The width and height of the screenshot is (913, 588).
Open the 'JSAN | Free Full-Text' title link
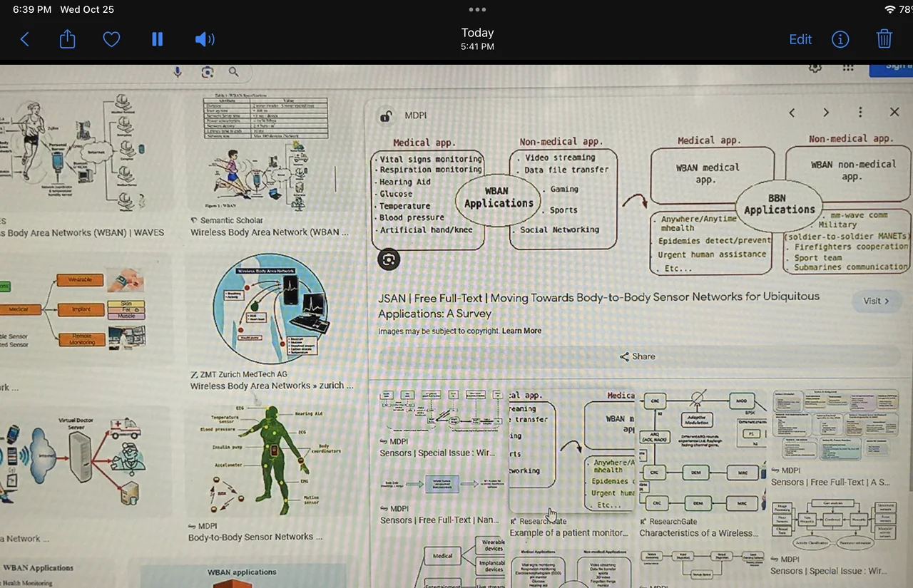[598, 304]
